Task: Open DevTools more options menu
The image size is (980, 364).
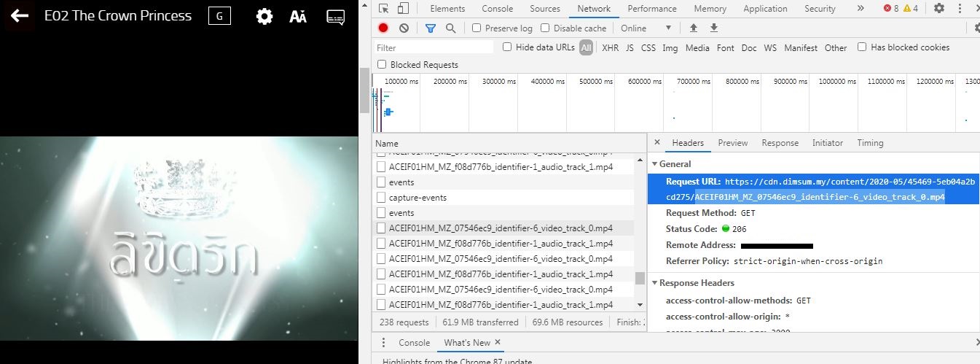Action: pos(960,9)
